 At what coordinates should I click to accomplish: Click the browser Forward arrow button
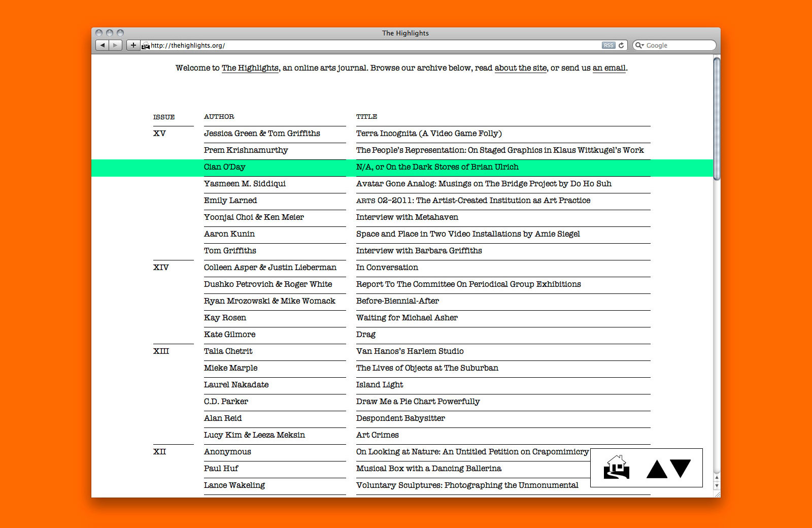(116, 45)
